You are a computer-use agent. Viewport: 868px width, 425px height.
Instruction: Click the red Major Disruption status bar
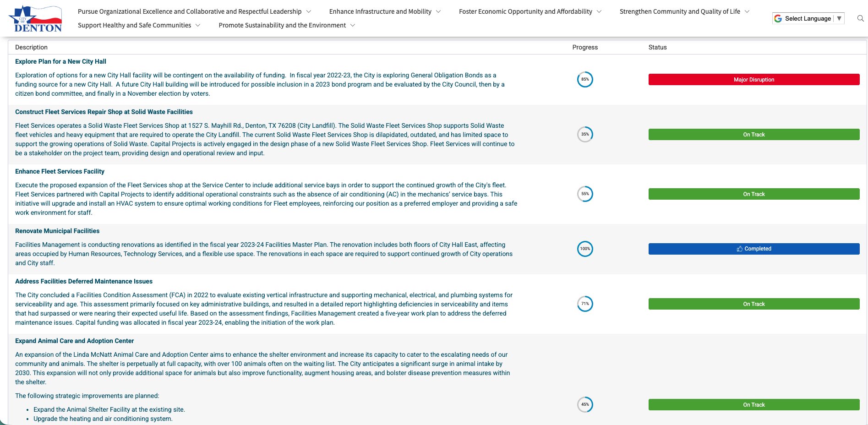pos(753,80)
